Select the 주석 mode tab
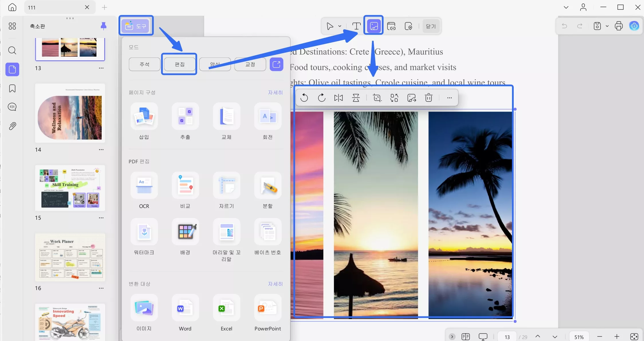Screen dimensions: 644x341 (x=144, y=64)
